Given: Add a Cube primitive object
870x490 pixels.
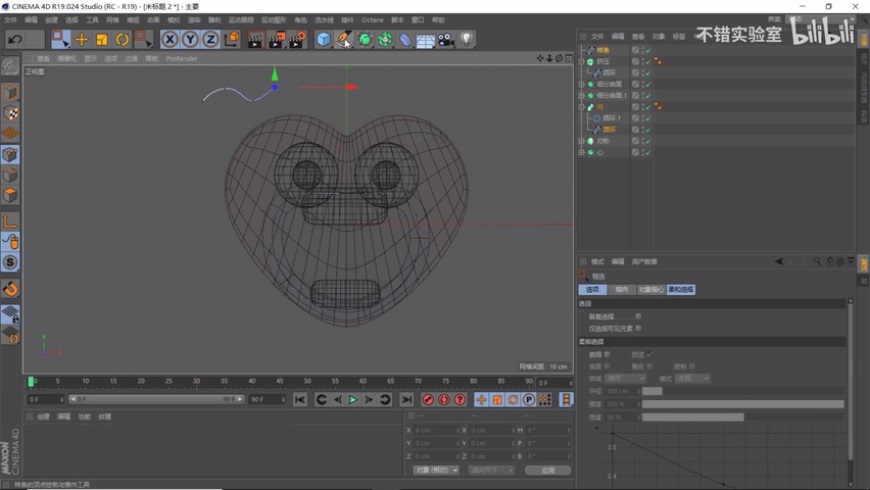Looking at the screenshot, I should (323, 39).
